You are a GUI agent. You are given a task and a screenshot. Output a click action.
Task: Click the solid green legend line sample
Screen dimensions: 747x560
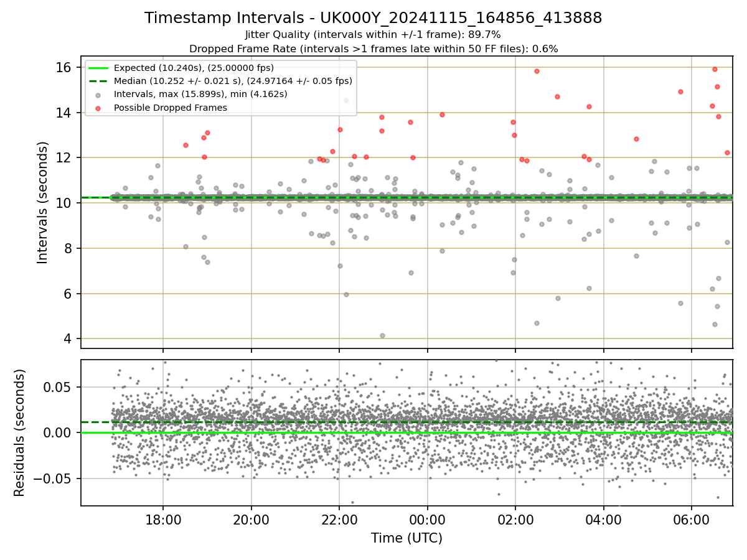[98, 68]
